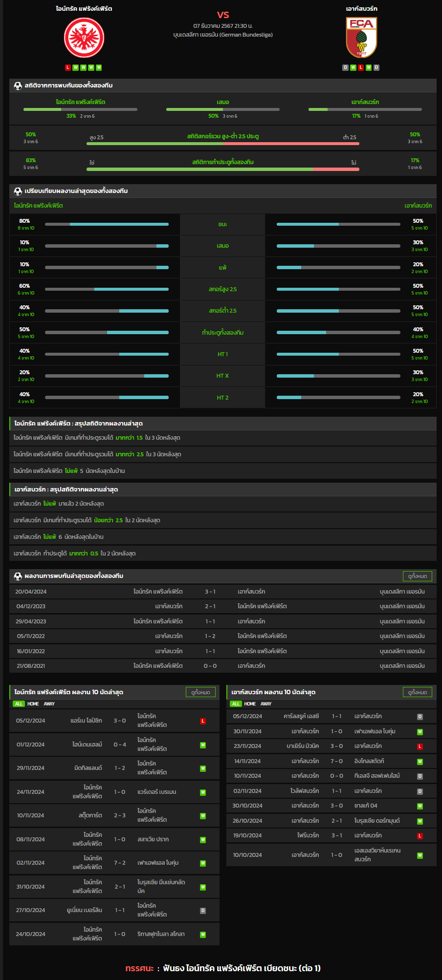
Task: Click the soccer ball icon beside ผลงานการพบกันล่าสุดของทั้งสองทีม
Action: 18,576
